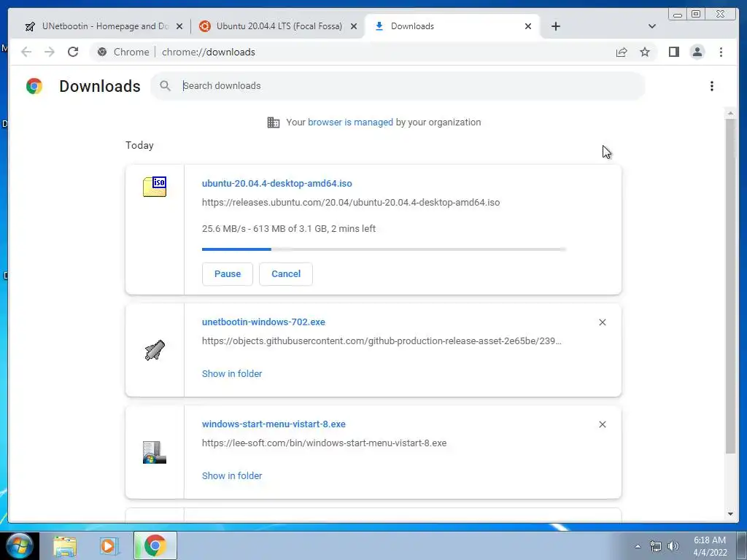Click the '25.6 MB/s - 613 MB' status text

click(x=289, y=228)
